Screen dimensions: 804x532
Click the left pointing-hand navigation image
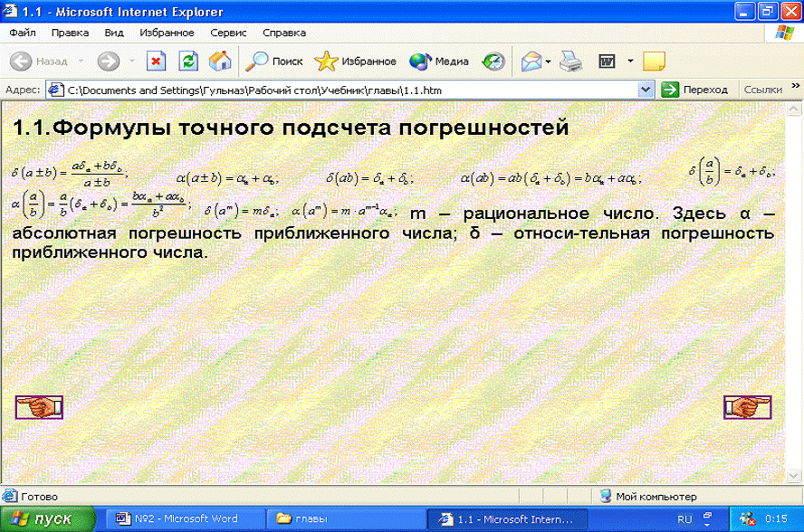tap(39, 407)
